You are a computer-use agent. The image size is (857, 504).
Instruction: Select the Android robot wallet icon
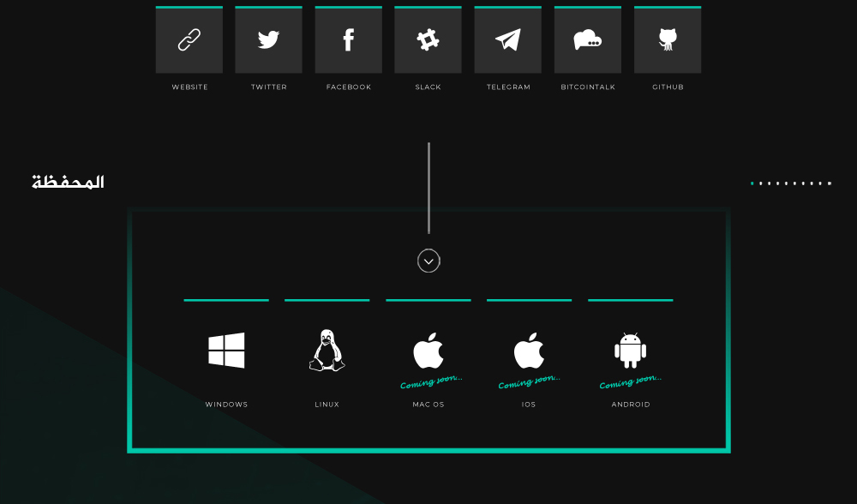[x=630, y=351]
